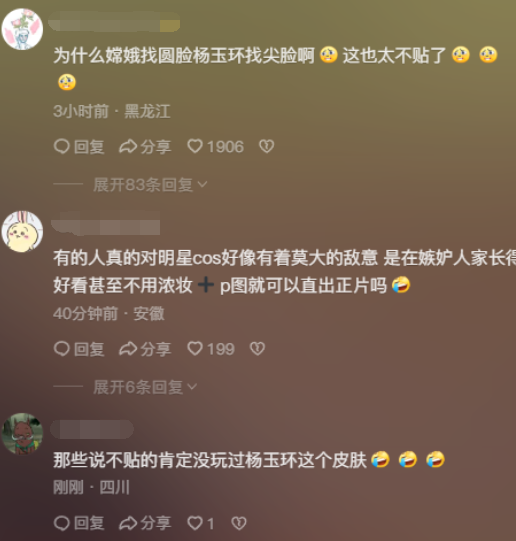Viewport: 516px width, 541px height.
Task: Share the 四川 comment posted 刚刚
Action: click(x=145, y=523)
